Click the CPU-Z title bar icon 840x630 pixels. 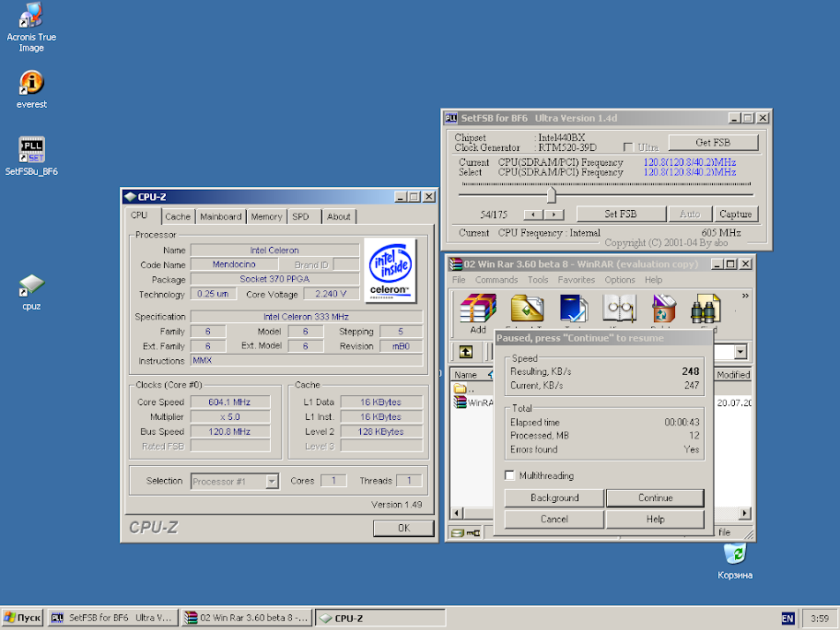click(130, 196)
